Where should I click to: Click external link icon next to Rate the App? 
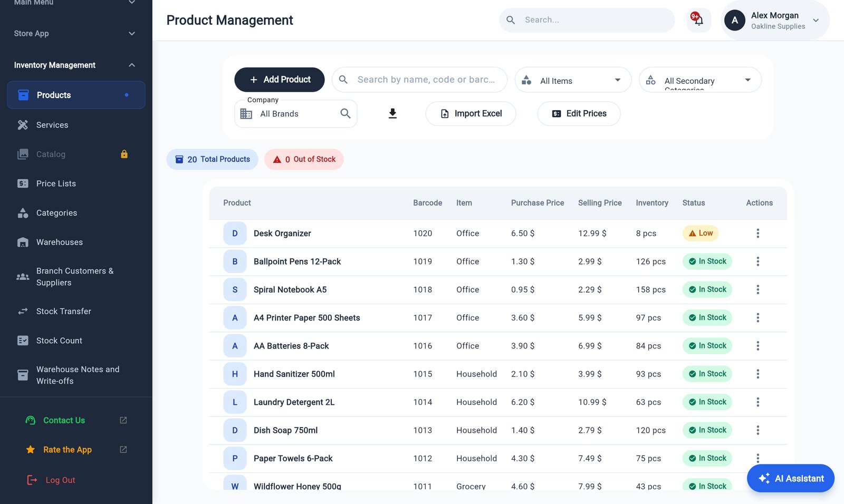123,450
